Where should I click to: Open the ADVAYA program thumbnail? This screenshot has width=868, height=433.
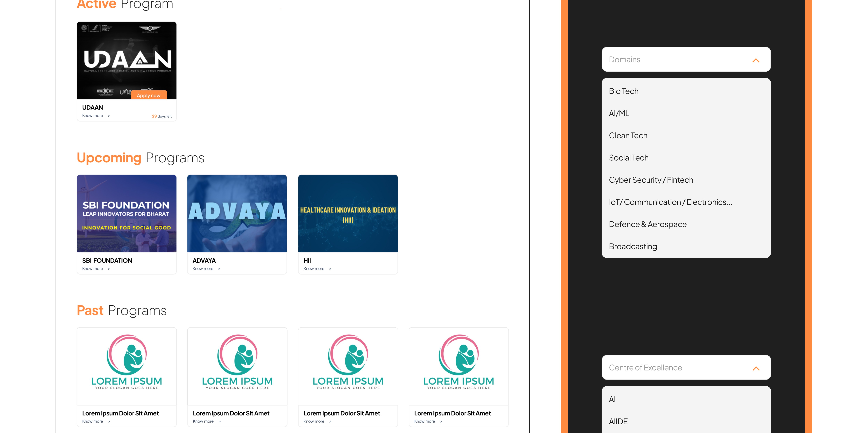[237, 213]
